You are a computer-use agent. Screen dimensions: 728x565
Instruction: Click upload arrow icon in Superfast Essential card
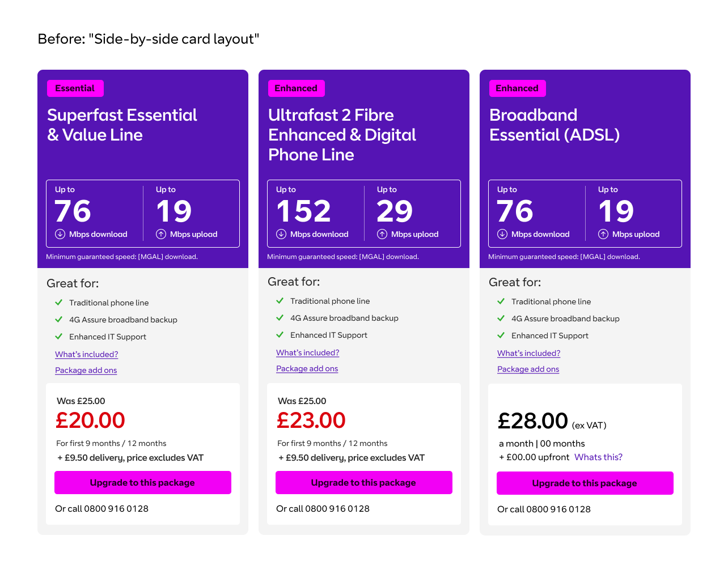[161, 234]
